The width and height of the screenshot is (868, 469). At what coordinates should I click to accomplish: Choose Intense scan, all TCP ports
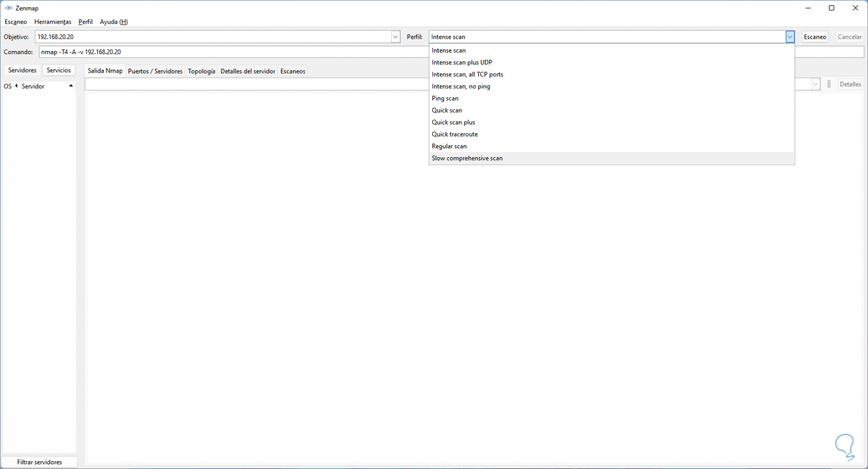[x=612, y=75]
